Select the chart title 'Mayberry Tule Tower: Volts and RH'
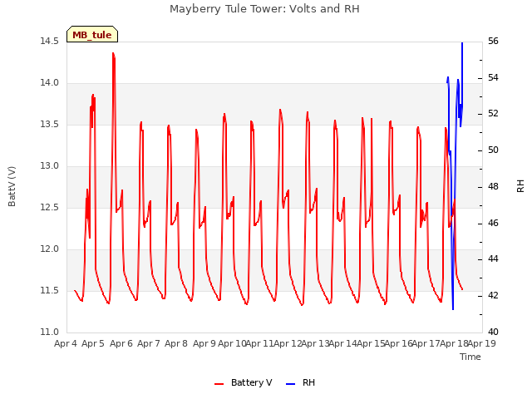This screenshot has width=532, height=399. click(x=264, y=9)
